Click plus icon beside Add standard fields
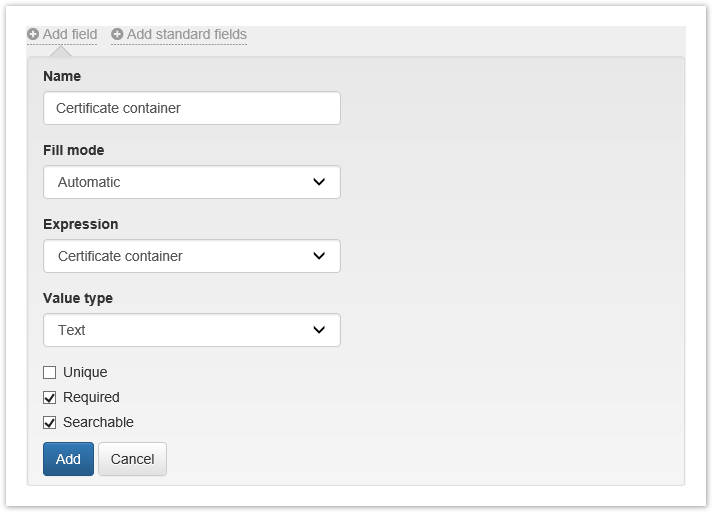Image resolution: width=712 pixels, height=512 pixels. click(117, 34)
